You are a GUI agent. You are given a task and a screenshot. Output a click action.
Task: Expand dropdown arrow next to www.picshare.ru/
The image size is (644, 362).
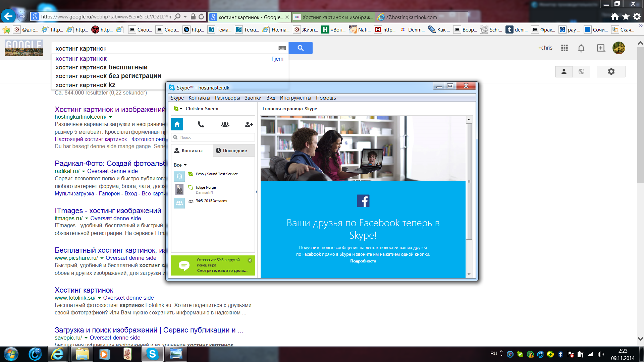[x=102, y=258]
